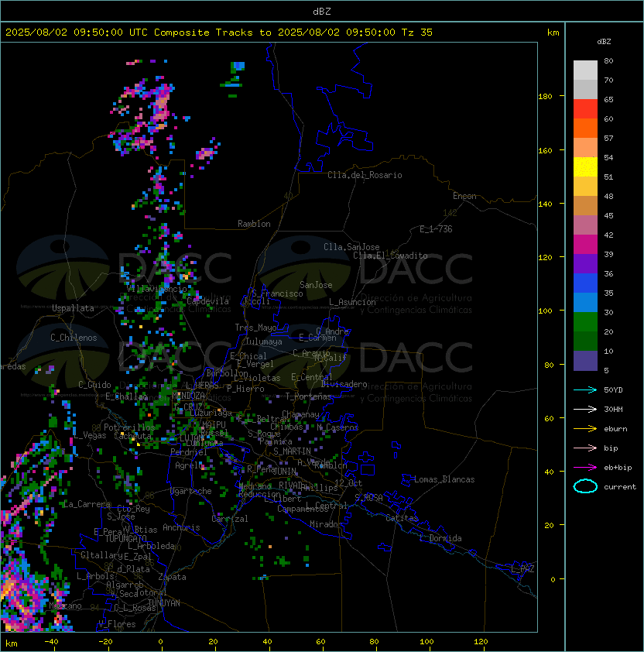644x652 pixels.
Task: Click the cyan 50YD arrow in legend
Action: (x=585, y=390)
